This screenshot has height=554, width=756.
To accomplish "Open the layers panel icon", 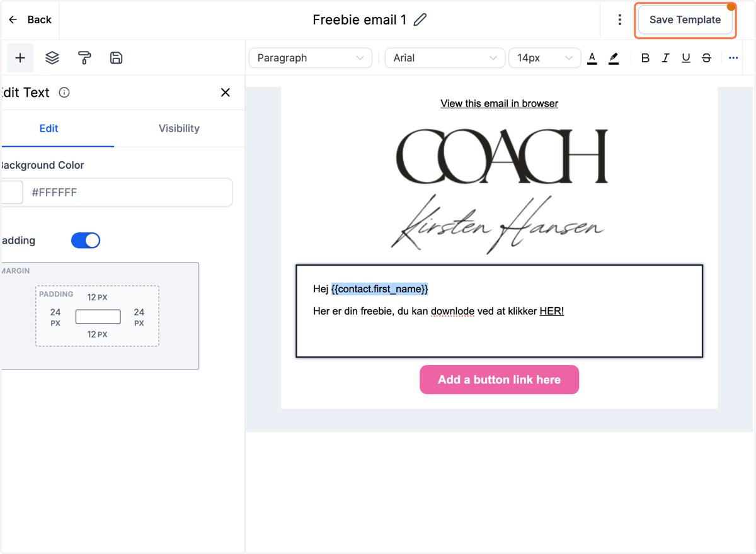I will tap(52, 58).
